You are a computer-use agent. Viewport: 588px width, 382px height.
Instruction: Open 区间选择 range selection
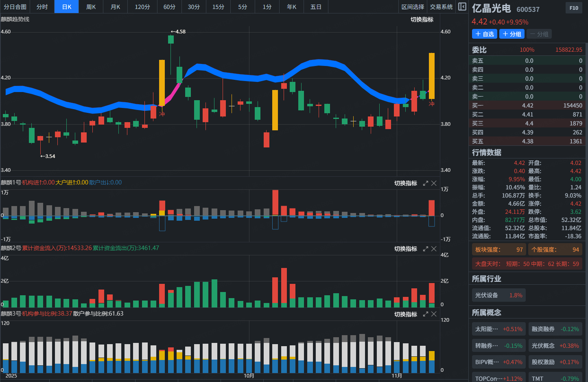pos(413,7)
